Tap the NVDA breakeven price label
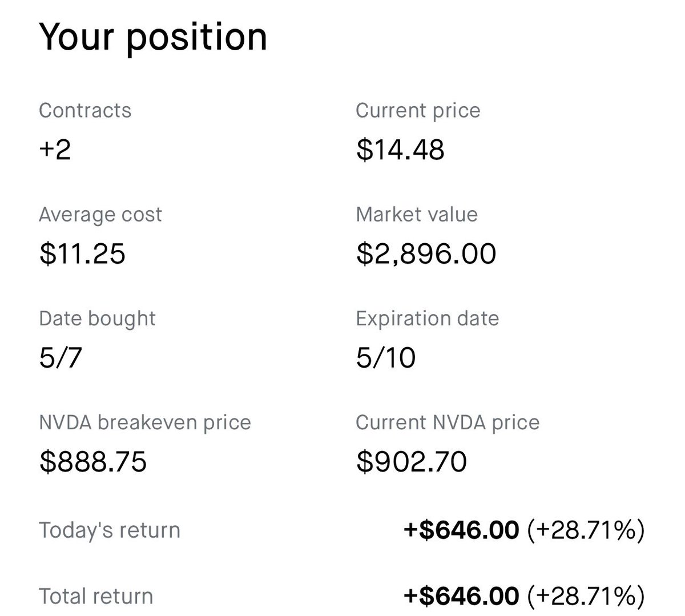The width and height of the screenshot is (685, 616). tap(145, 422)
